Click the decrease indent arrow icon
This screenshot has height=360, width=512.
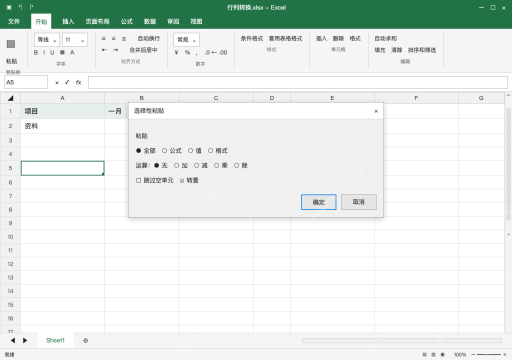pyautogui.click(x=104, y=50)
